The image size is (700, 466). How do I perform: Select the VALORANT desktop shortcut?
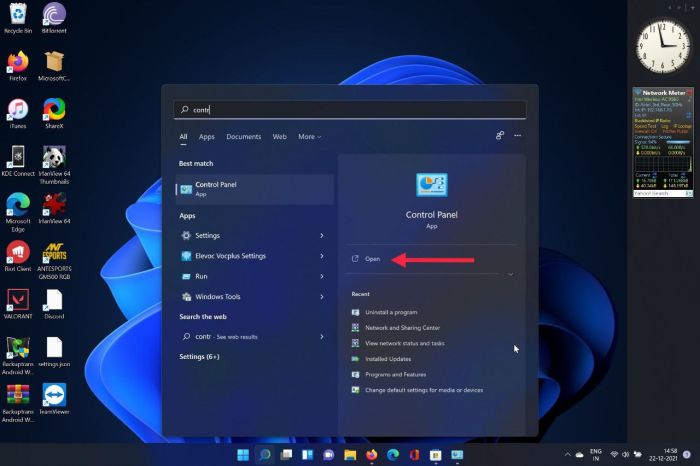coord(18,304)
